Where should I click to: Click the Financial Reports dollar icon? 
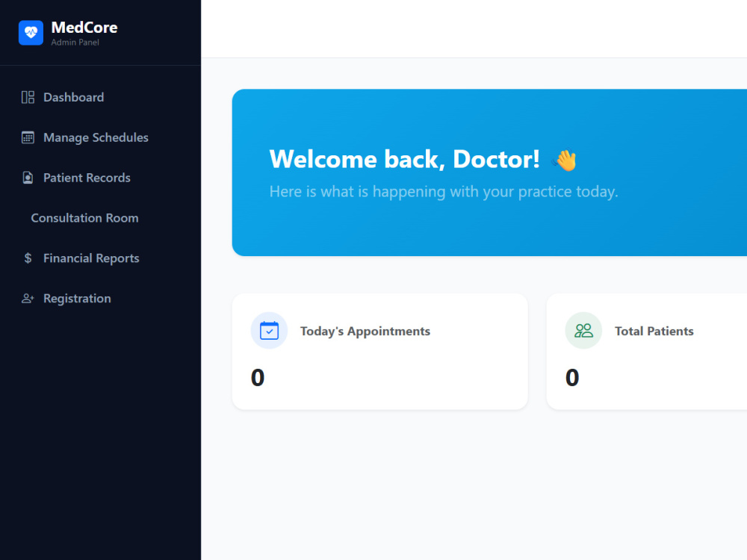point(28,258)
